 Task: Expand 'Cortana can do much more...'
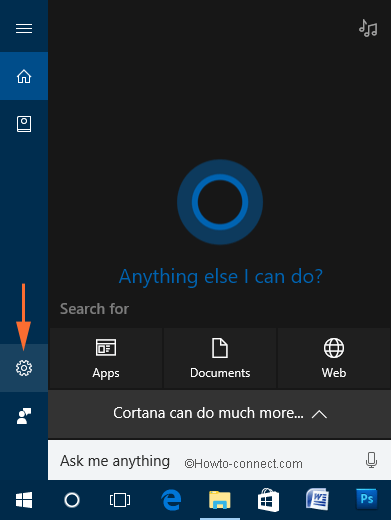[219, 414]
